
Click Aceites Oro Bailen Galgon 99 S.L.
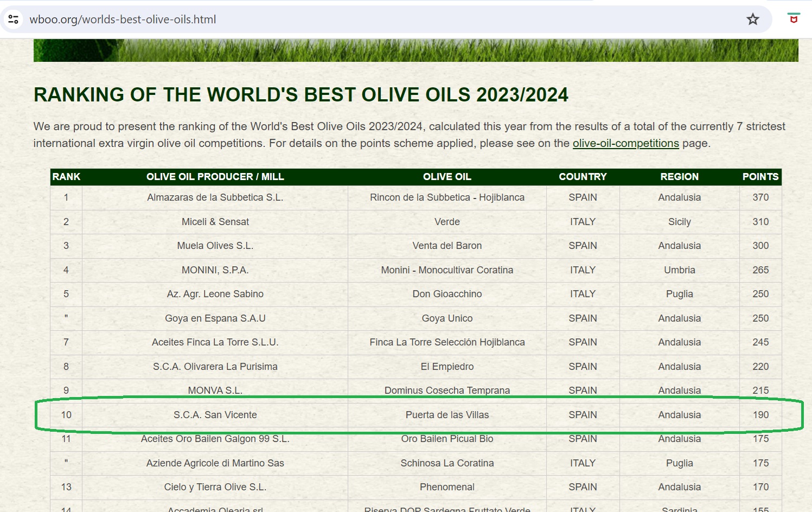(x=215, y=439)
